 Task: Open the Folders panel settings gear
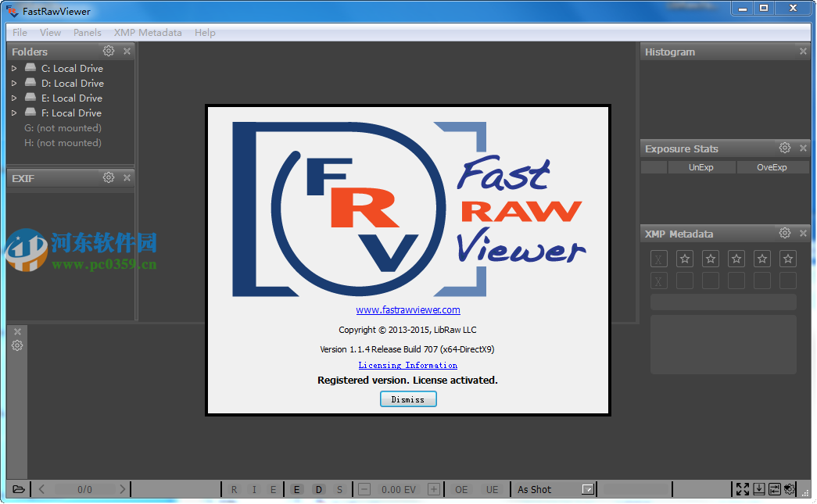click(108, 51)
